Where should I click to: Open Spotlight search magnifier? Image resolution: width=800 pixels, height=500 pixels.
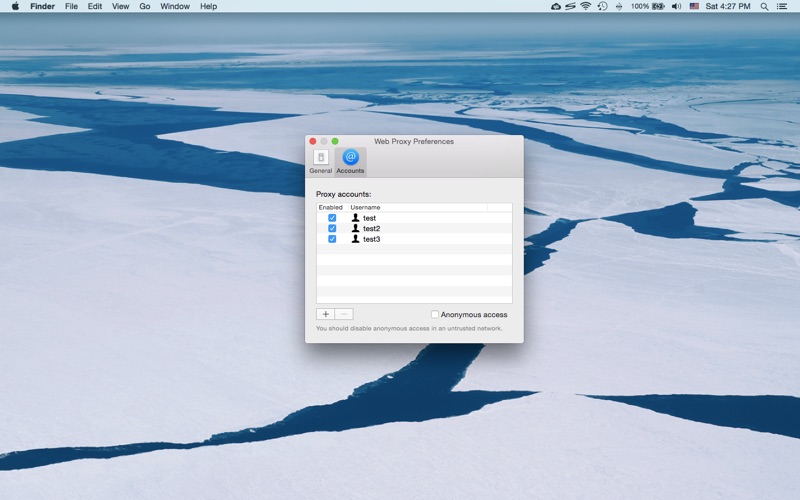pos(765,6)
